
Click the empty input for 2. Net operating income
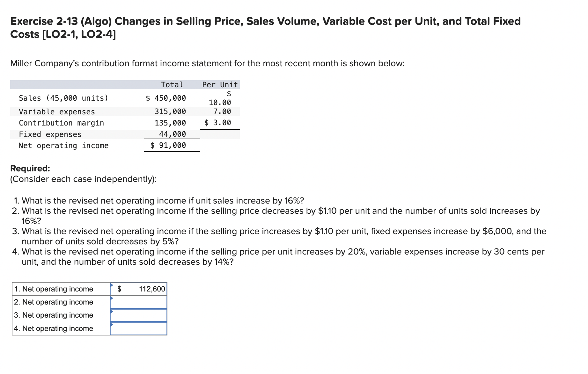click(x=139, y=302)
